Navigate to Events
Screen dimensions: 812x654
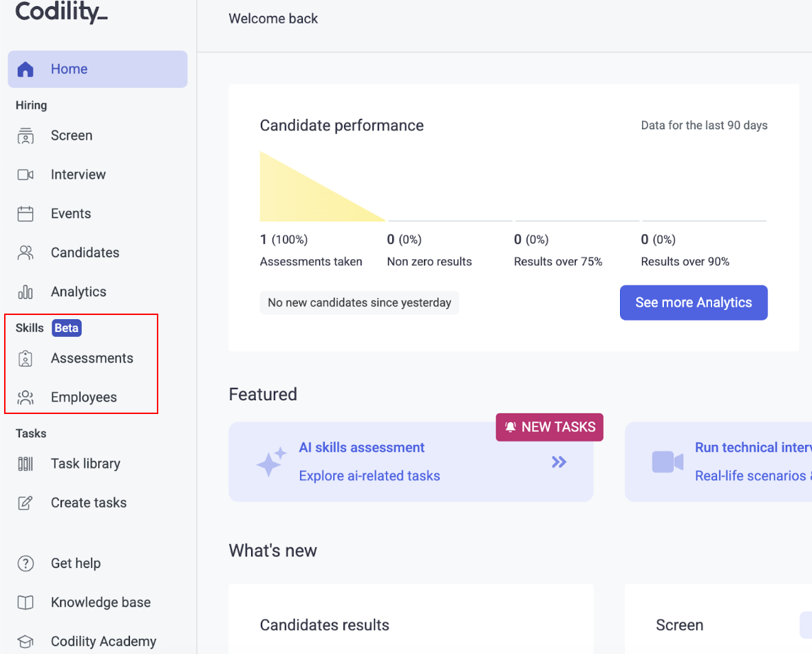tap(71, 214)
